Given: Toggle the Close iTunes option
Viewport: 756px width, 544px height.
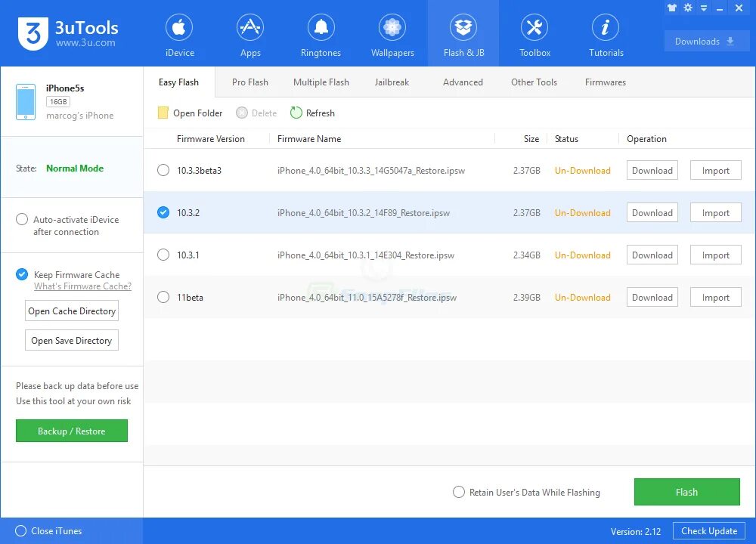Looking at the screenshot, I should tap(20, 531).
